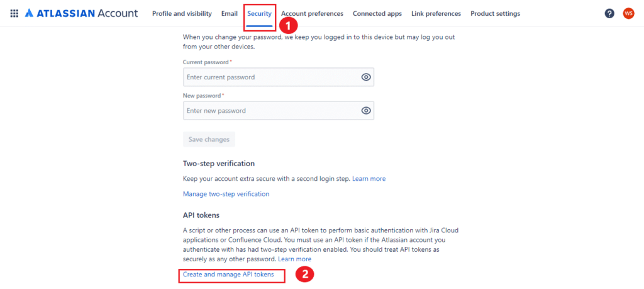Switch to Profile and visibility tab
The image size is (644, 289).
tap(182, 13)
